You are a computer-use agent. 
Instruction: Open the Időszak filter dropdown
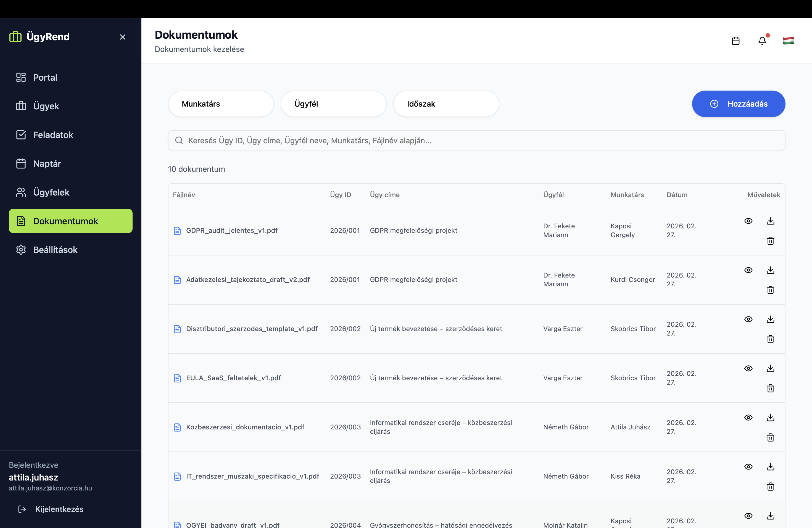pyautogui.click(x=446, y=104)
